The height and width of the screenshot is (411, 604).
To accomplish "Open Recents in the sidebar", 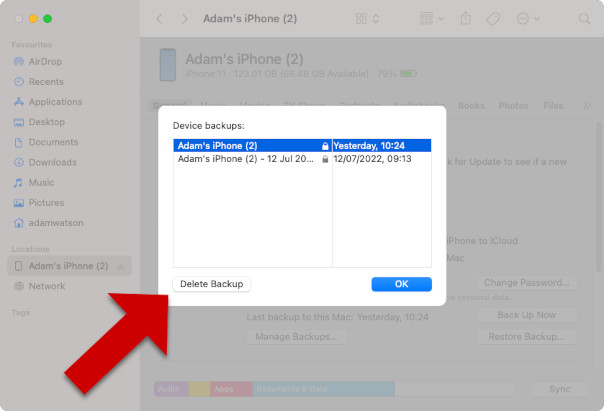I will [x=39, y=82].
